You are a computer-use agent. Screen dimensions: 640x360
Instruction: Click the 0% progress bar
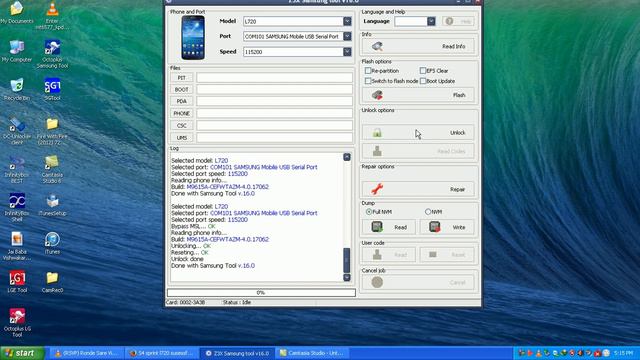[261, 293]
